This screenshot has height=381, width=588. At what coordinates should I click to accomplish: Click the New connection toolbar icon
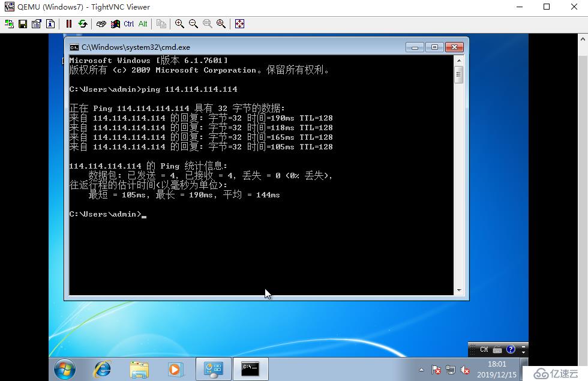point(9,24)
